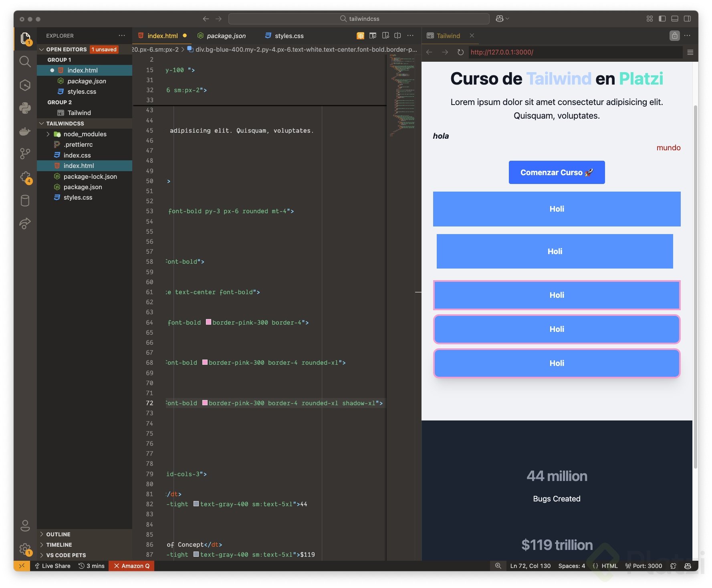This screenshot has height=588, width=712.
Task: Switch to the package.json editor tab
Action: (222, 36)
